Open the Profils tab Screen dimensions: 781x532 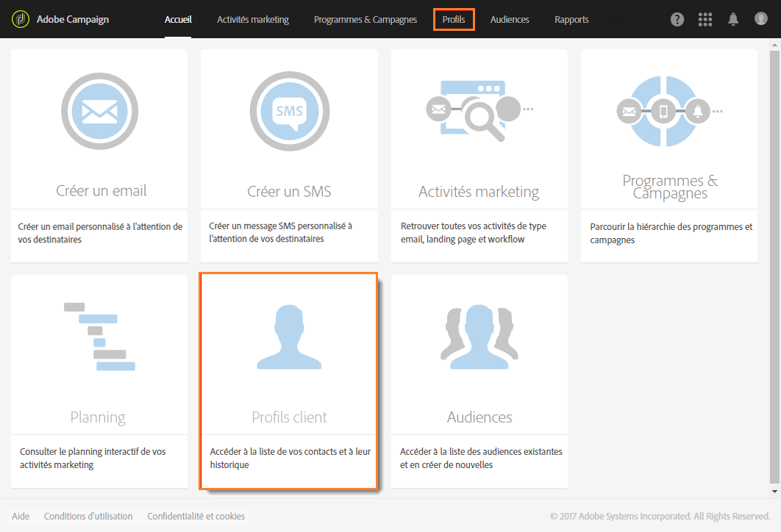click(x=454, y=19)
